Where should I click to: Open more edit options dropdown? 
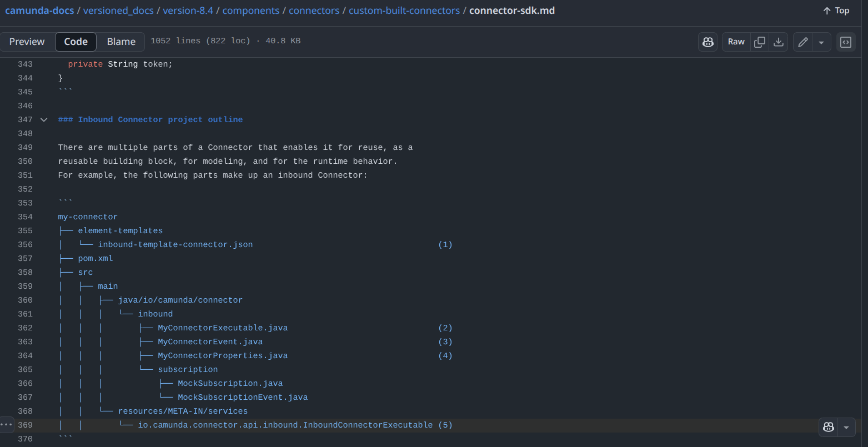[x=821, y=42]
